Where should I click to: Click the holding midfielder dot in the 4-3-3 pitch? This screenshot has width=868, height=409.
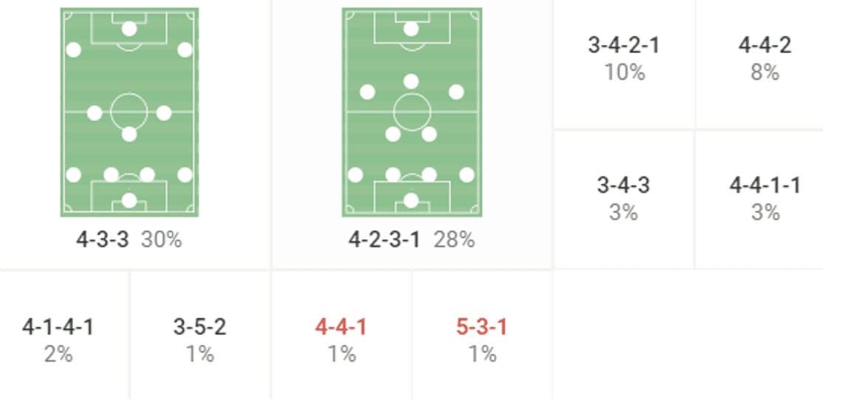point(129,134)
